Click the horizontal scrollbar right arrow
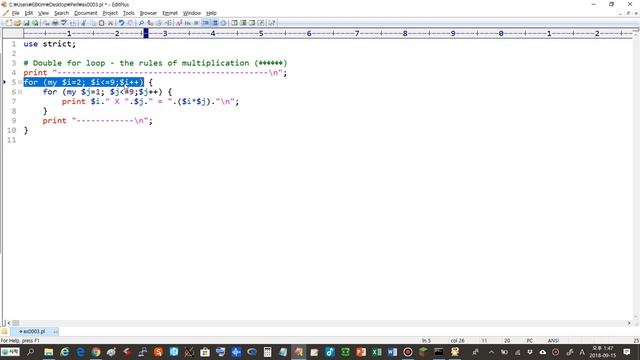 click(629, 323)
